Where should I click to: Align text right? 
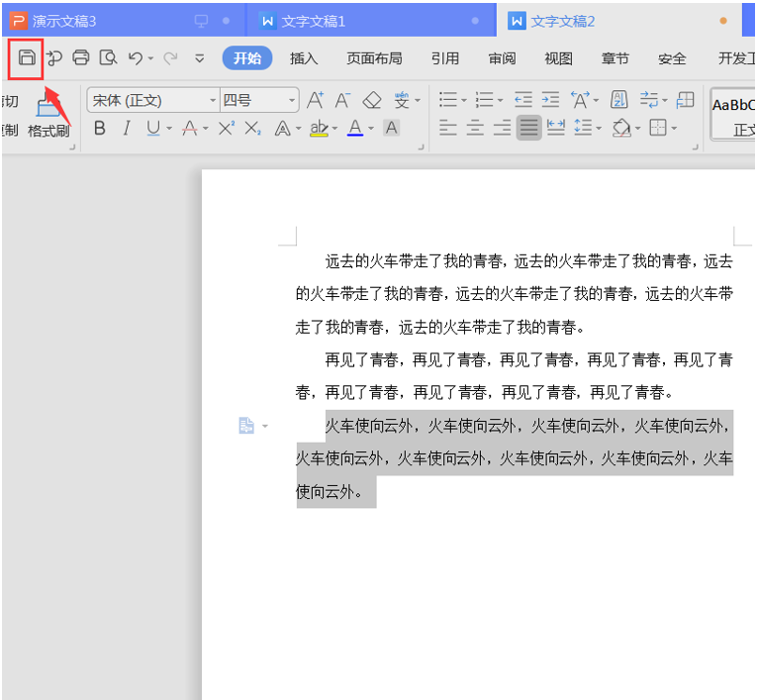tap(502, 129)
